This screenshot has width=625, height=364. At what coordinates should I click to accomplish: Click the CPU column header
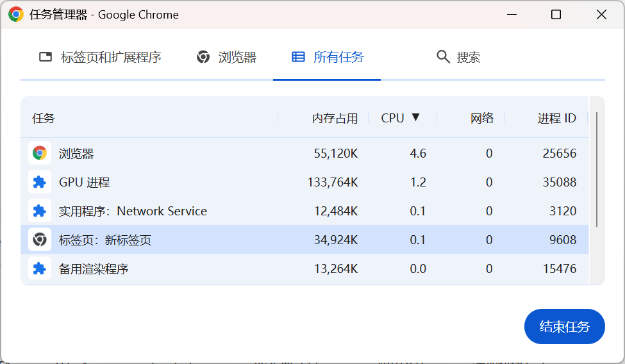coord(392,118)
